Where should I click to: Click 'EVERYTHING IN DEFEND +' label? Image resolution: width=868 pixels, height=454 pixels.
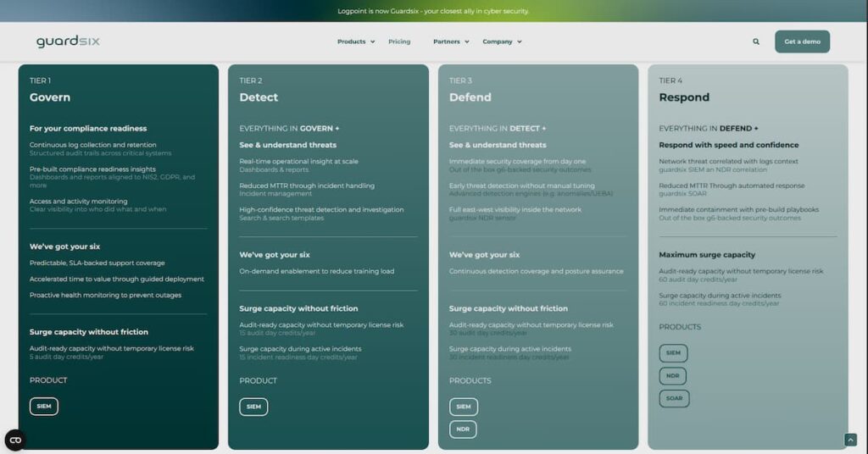click(708, 128)
